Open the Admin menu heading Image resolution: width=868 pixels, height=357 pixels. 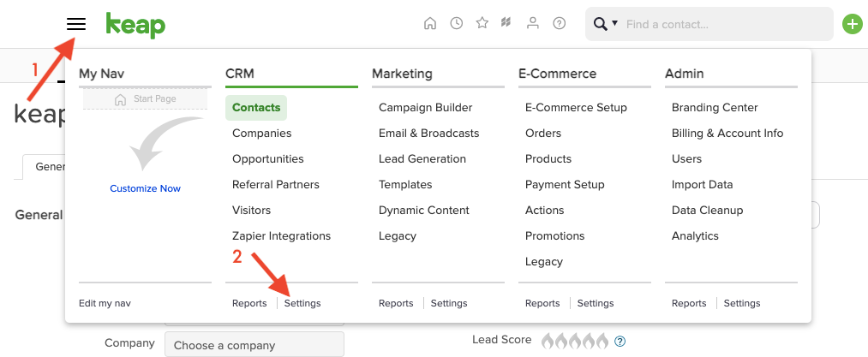pyautogui.click(x=685, y=73)
